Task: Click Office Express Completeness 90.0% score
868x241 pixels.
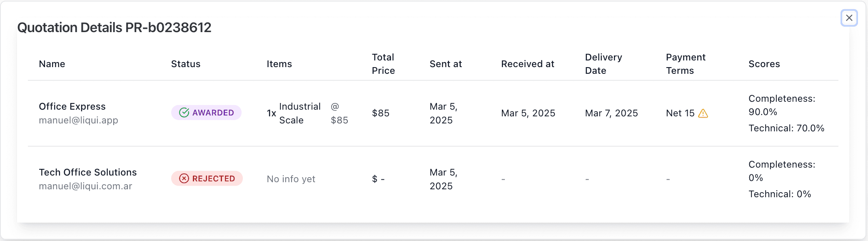Action: [x=781, y=105]
